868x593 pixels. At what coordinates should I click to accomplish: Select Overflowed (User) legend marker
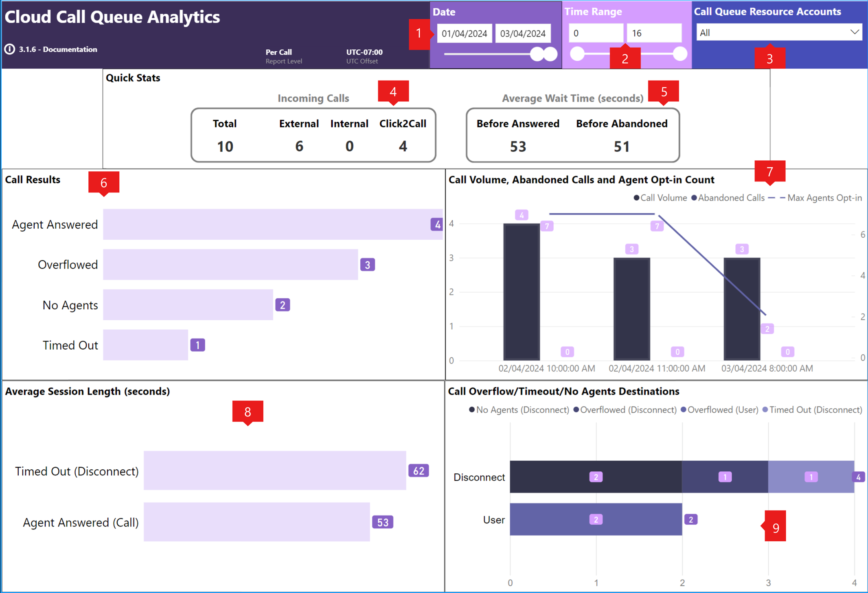684,409
